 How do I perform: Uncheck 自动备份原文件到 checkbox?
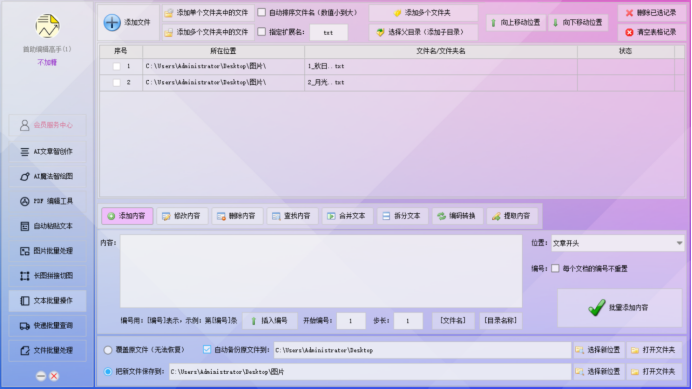click(207, 349)
